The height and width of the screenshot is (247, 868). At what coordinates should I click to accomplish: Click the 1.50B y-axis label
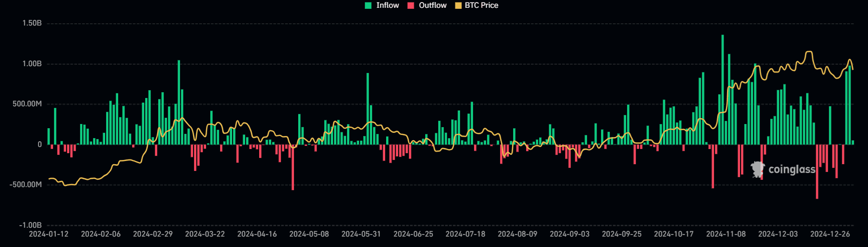point(32,23)
